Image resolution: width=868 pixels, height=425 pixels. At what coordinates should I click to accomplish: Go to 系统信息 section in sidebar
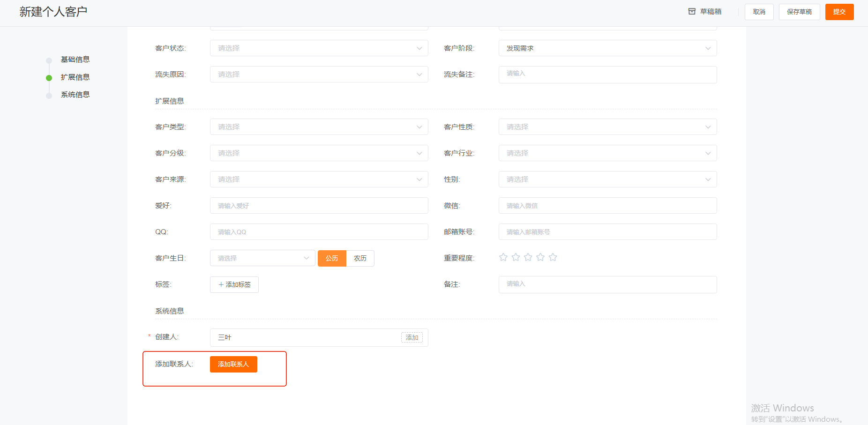(75, 95)
